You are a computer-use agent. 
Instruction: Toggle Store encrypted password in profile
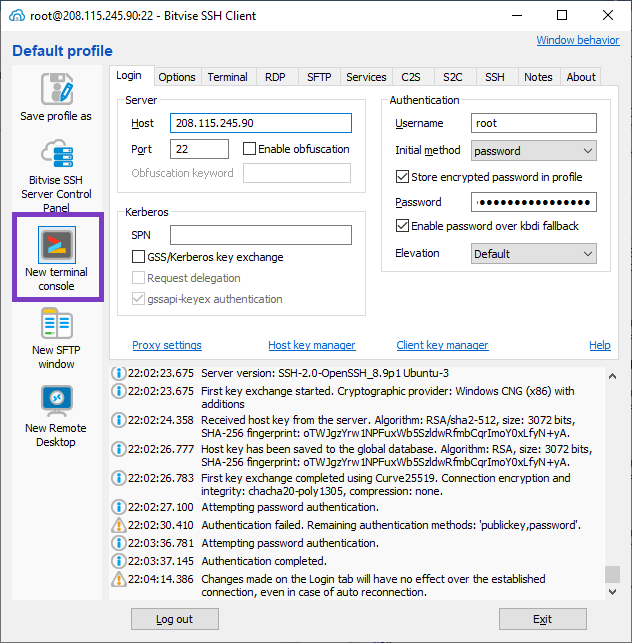[402, 177]
